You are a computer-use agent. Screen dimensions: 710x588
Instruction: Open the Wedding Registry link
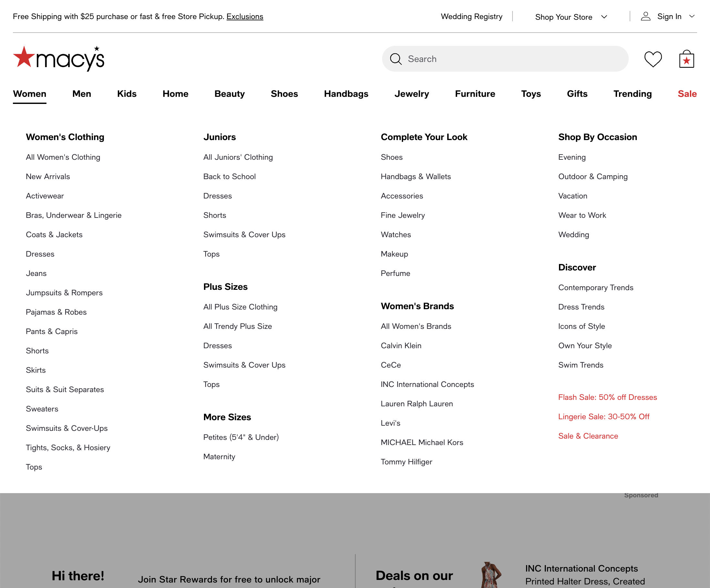pyautogui.click(x=471, y=16)
